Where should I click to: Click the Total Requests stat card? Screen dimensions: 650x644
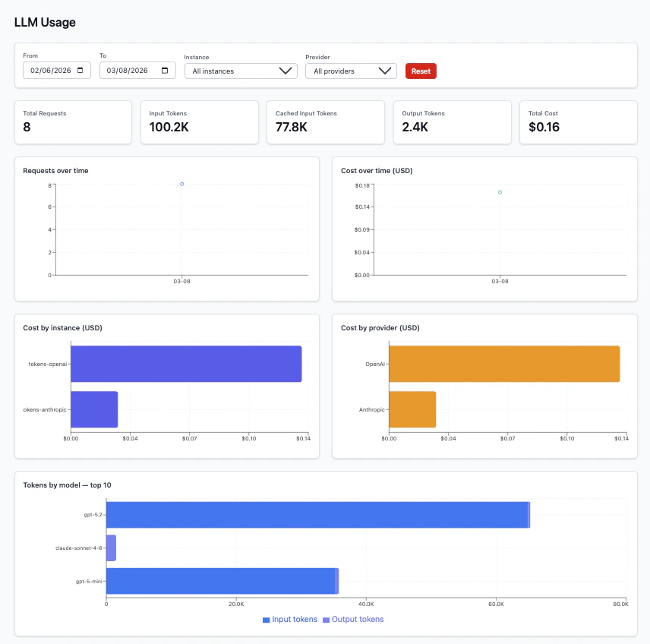73,122
